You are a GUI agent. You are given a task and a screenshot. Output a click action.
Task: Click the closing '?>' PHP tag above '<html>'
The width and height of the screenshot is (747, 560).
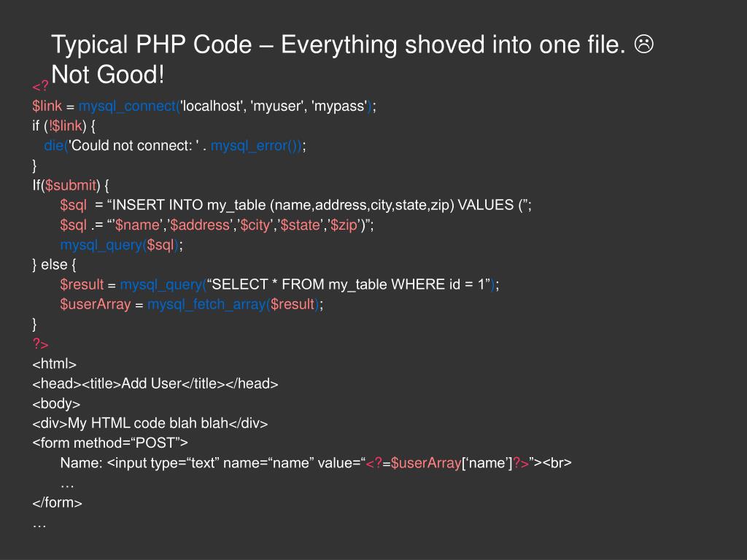click(x=41, y=344)
